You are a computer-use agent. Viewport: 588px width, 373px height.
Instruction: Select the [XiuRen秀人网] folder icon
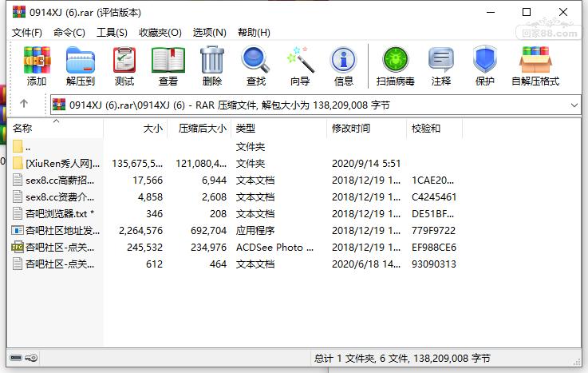coord(18,163)
